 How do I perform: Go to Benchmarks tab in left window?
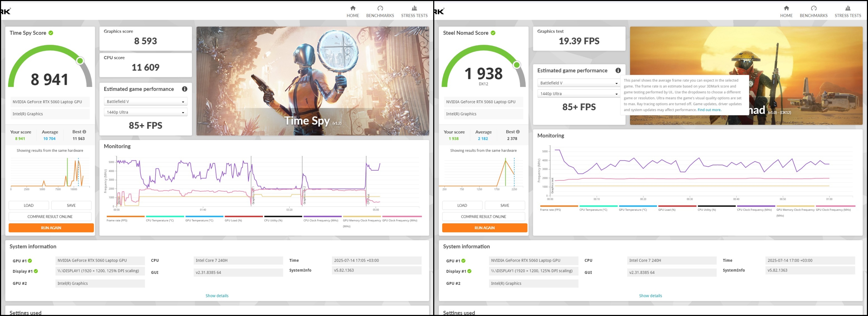[380, 15]
